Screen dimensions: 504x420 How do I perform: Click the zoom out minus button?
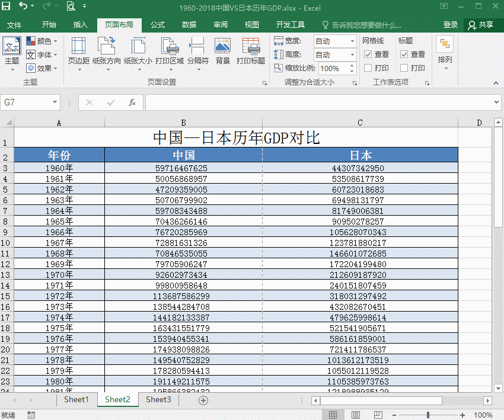point(394,415)
